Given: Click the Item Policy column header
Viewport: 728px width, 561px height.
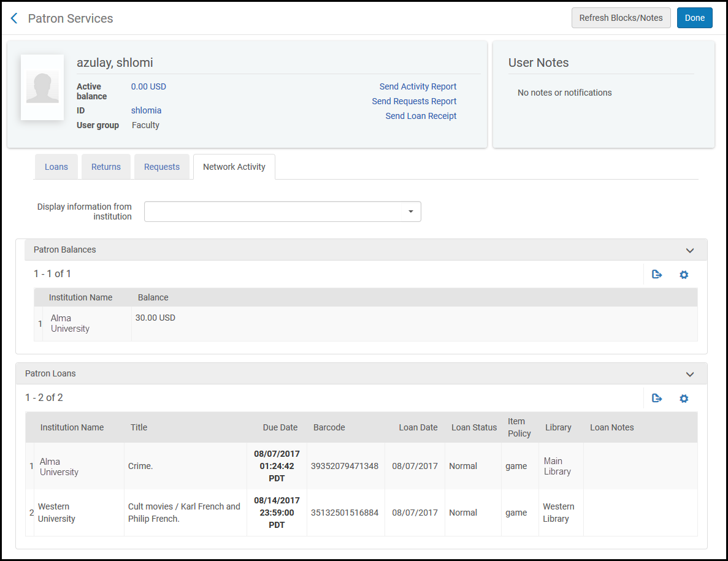Looking at the screenshot, I should 519,427.
